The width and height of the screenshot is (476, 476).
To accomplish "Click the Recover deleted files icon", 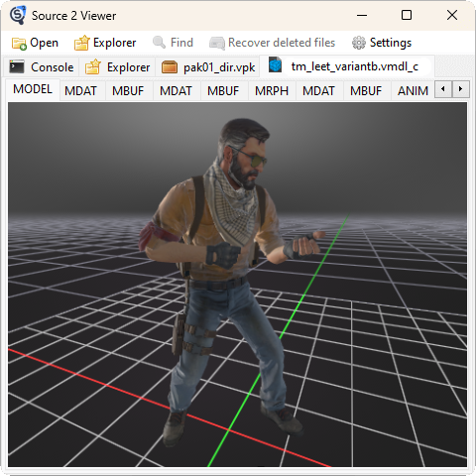I will click(x=217, y=43).
